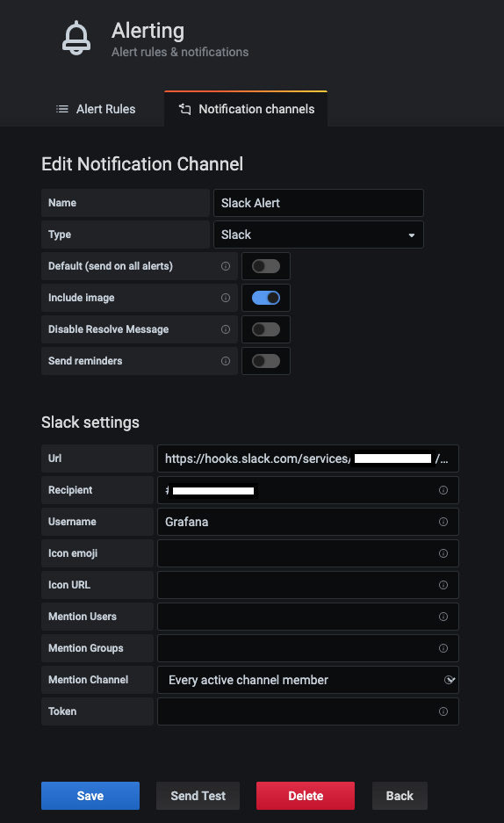The height and width of the screenshot is (823, 504).
Task: Enable Disable Resolve Message switch
Action: [x=266, y=329]
